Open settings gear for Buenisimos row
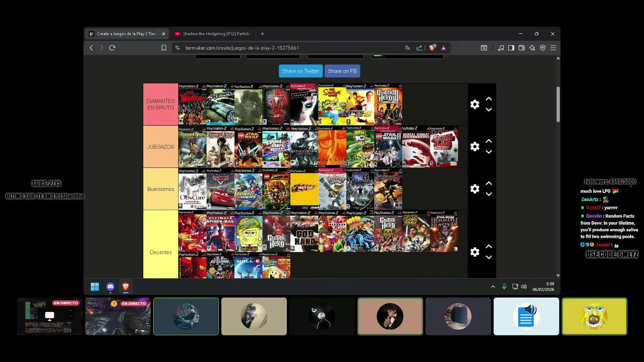 pos(474,189)
